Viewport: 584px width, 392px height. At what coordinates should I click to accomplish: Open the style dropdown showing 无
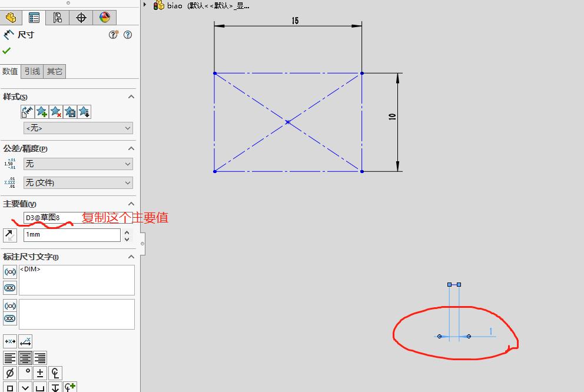pos(78,128)
